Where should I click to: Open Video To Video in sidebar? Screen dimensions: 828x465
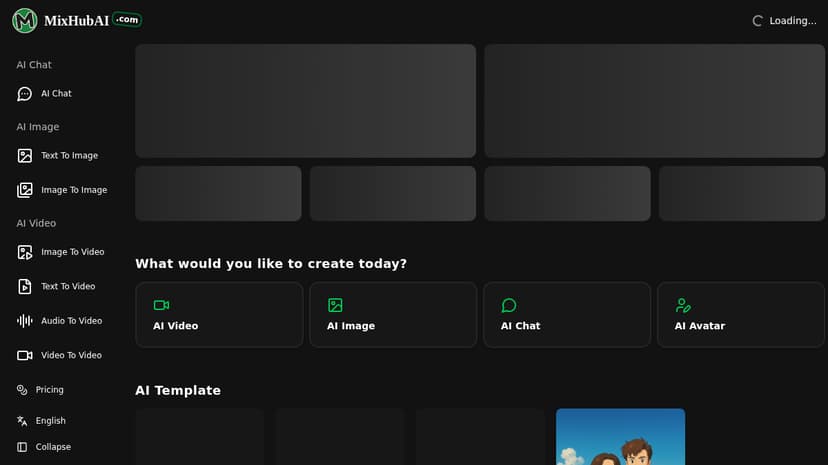click(x=71, y=355)
